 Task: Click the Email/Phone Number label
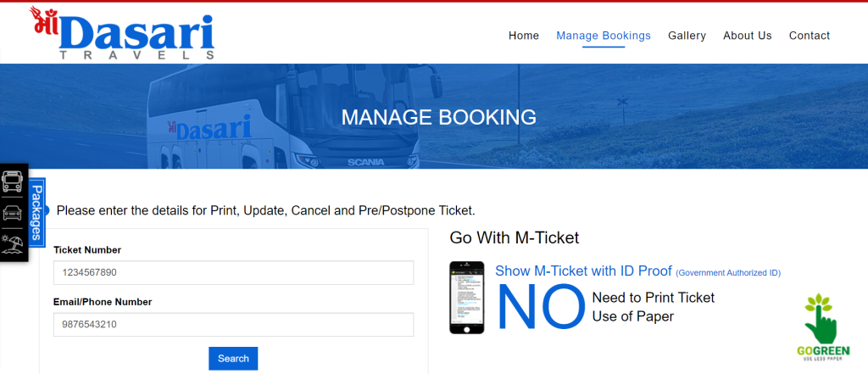(x=103, y=302)
